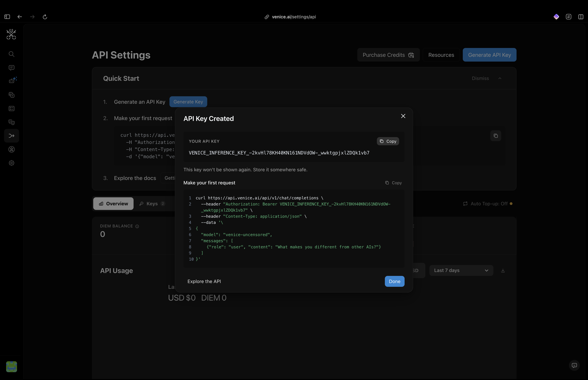Go forward with the right arrow
The image size is (588, 380).
32,17
